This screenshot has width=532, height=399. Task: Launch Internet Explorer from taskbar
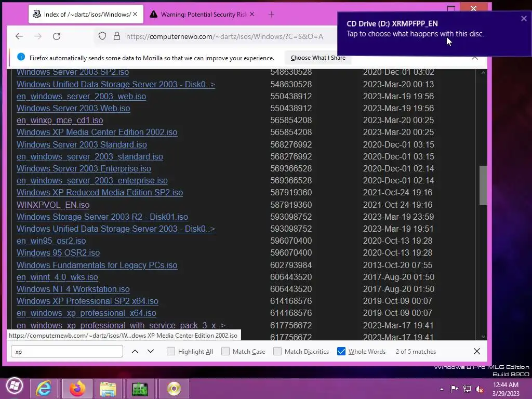click(44, 389)
